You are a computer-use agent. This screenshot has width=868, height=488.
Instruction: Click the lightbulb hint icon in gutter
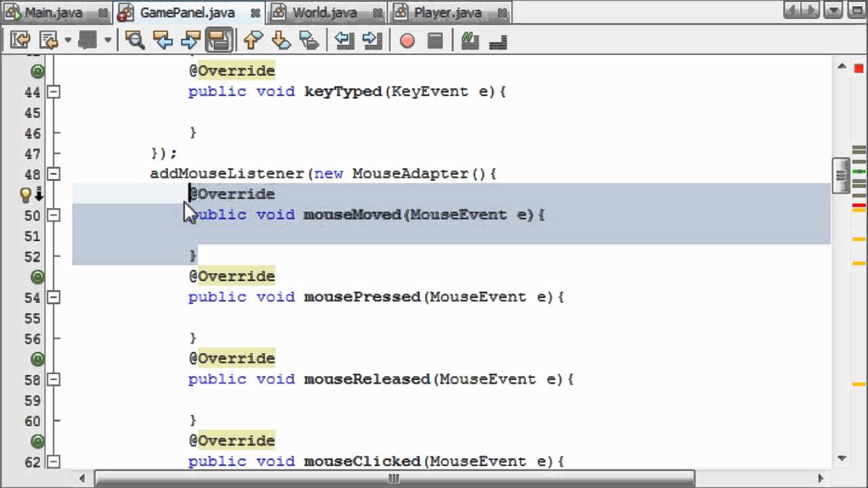[25, 195]
